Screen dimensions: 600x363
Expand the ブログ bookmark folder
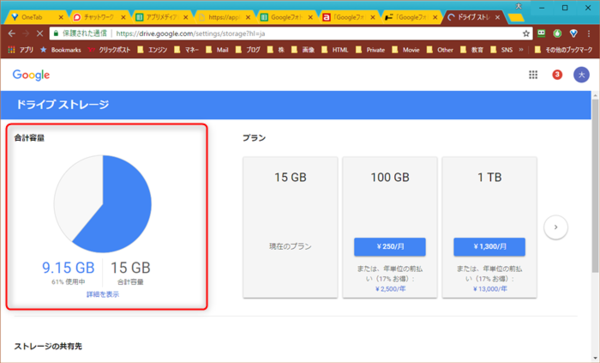pyautogui.click(x=248, y=50)
